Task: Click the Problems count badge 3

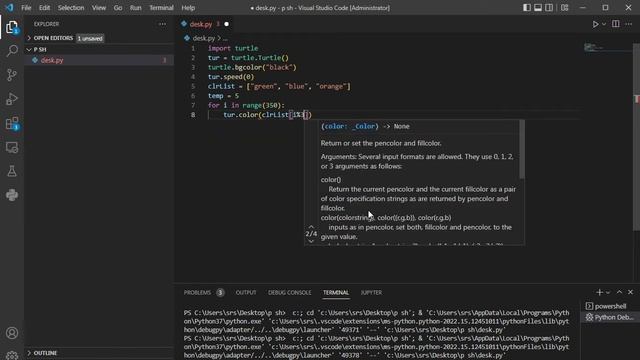Action: 220,293
